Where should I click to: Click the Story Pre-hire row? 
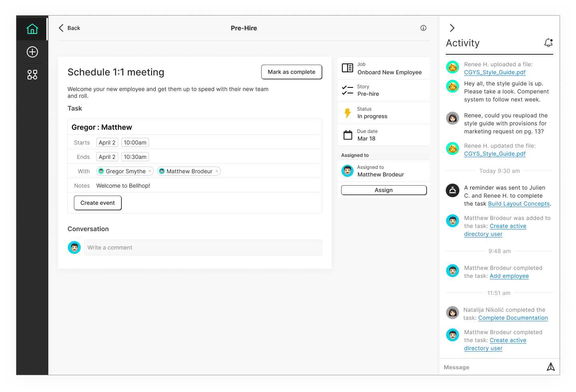point(384,91)
